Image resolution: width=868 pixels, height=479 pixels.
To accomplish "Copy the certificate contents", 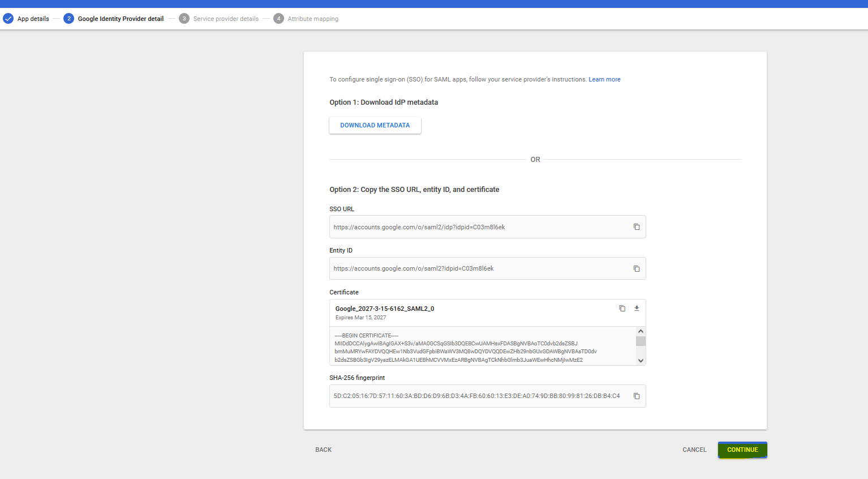I will click(622, 309).
